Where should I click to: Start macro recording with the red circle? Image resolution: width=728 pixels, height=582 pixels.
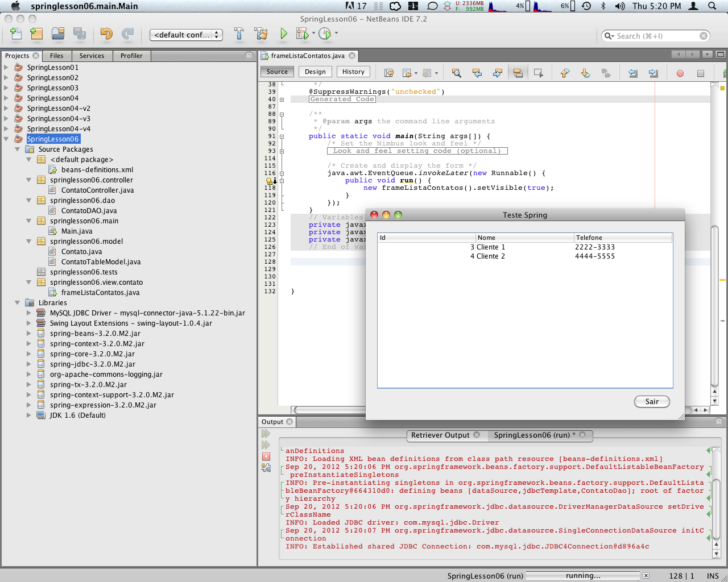tap(680, 73)
